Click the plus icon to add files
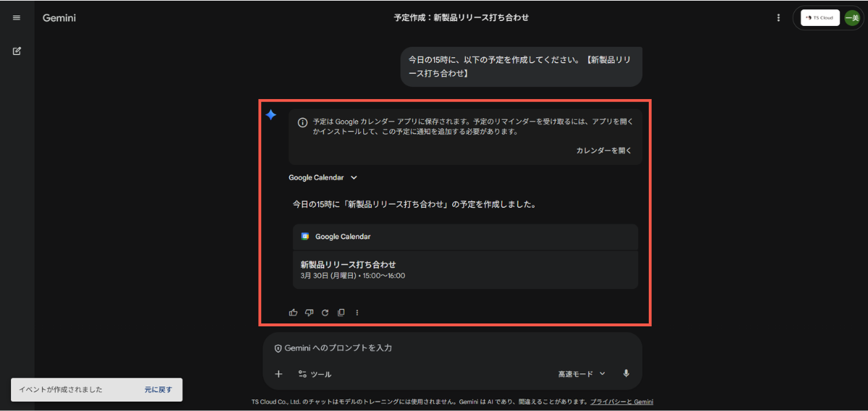Viewport: 868px width, 411px height. (x=278, y=374)
